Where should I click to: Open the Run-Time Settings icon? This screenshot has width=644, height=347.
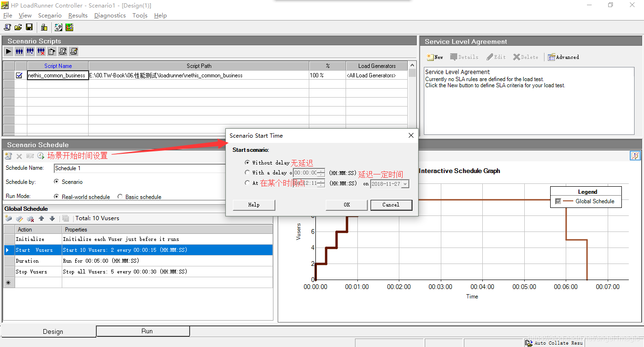tap(52, 51)
